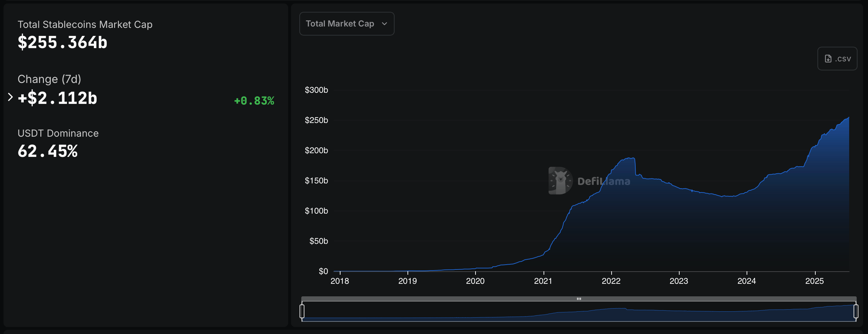Click the 2025 x-axis label

coord(815,281)
